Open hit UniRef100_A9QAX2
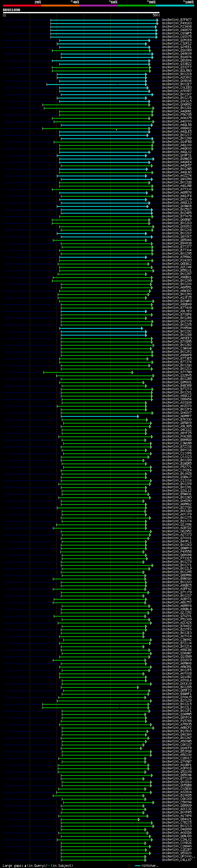Viewport: 197px width, 868px height. tap(177, 128)
